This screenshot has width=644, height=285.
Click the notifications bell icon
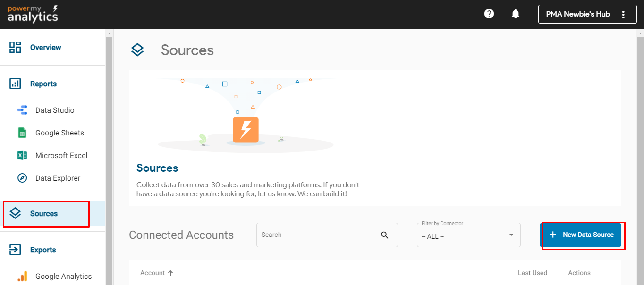[515, 14]
